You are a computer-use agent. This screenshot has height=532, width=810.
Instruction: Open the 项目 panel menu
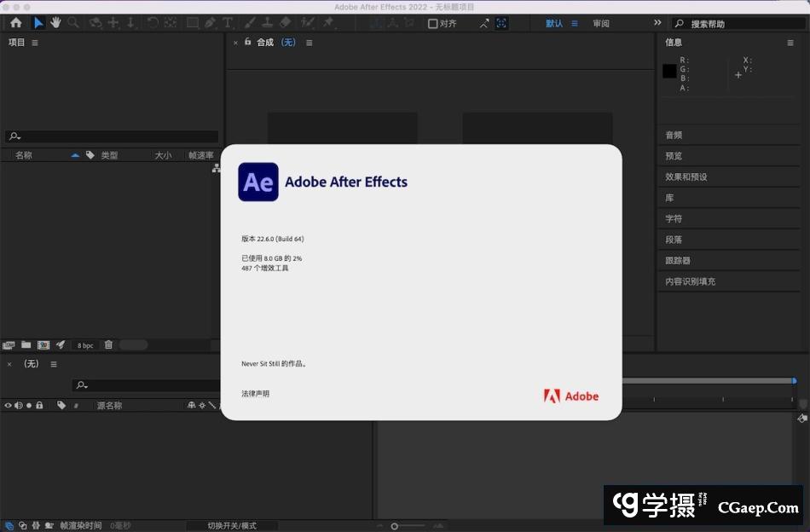coord(35,43)
